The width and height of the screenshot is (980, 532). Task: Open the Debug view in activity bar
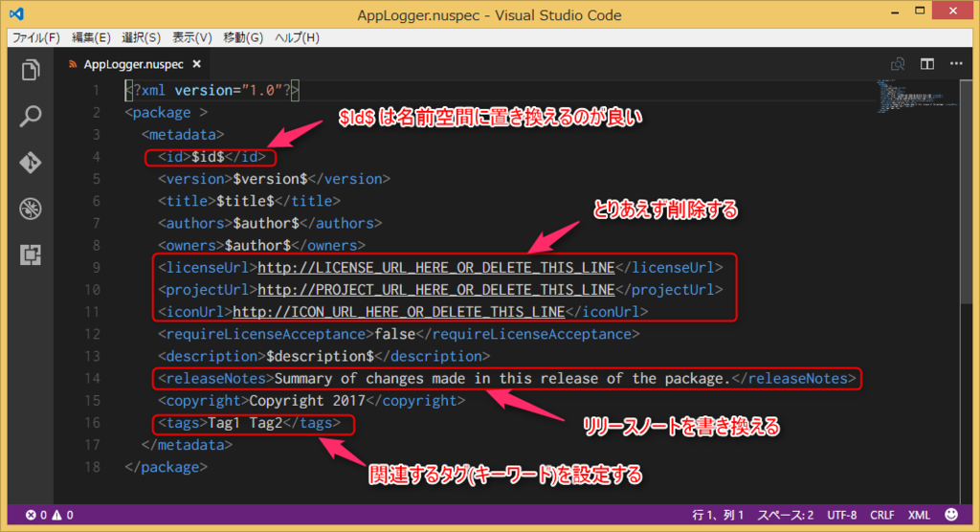tap(30, 209)
